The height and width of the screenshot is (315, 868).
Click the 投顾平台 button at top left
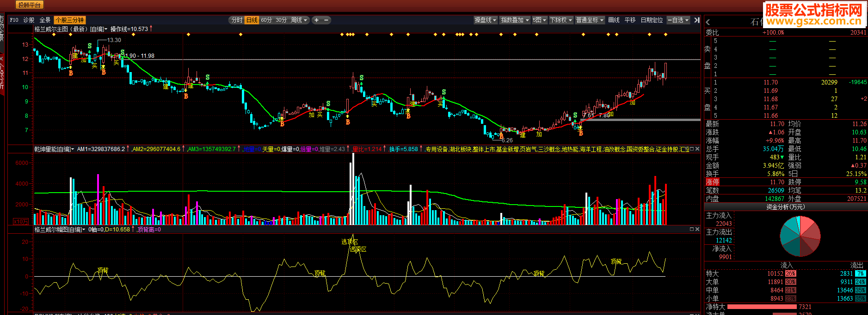point(29,5)
